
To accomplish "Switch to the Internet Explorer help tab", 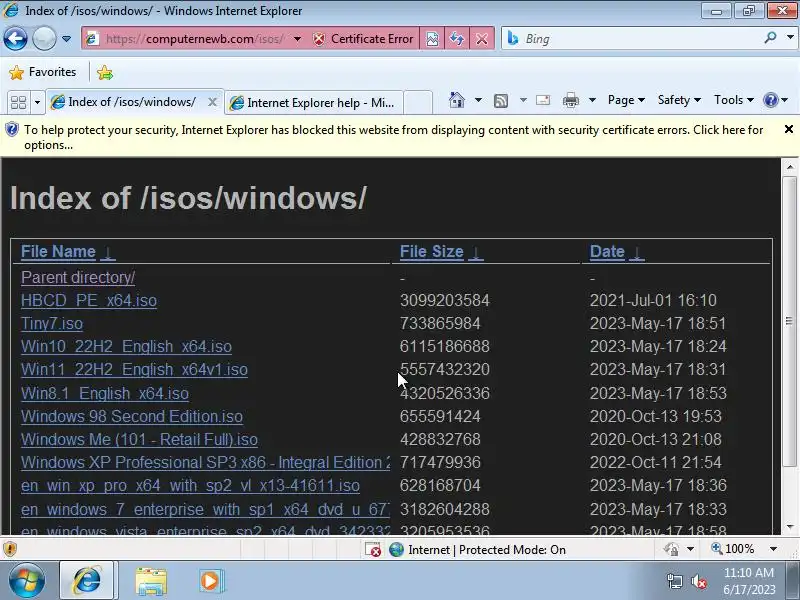I will (314, 103).
